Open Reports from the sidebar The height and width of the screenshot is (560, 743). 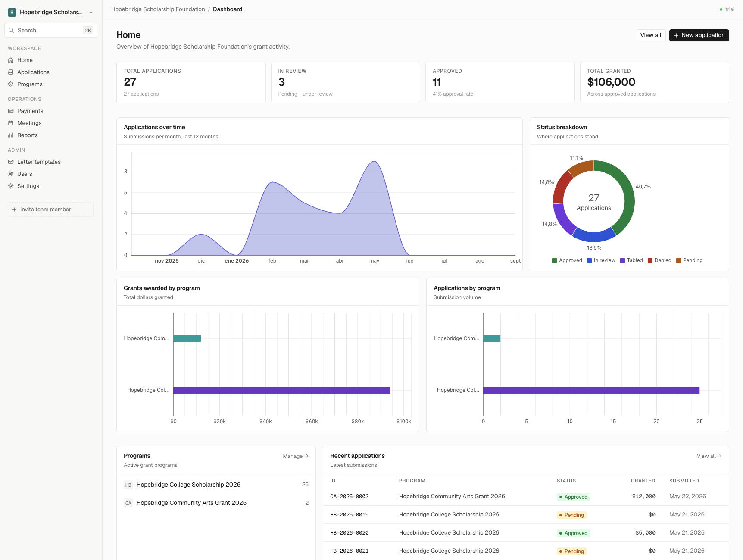tap(51, 135)
